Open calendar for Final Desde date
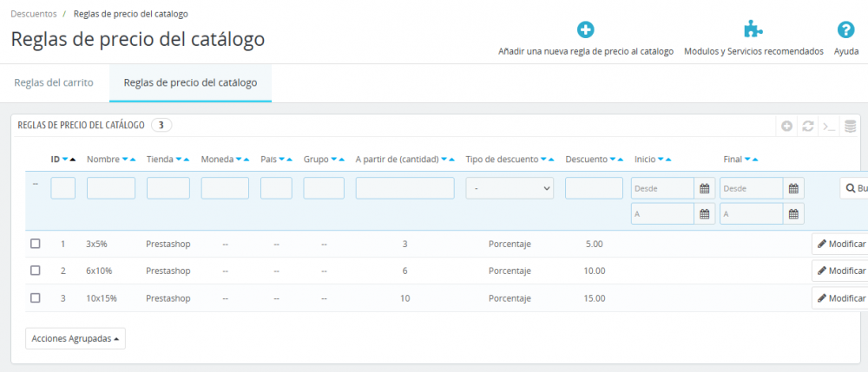The width and height of the screenshot is (868, 372). coord(793,188)
